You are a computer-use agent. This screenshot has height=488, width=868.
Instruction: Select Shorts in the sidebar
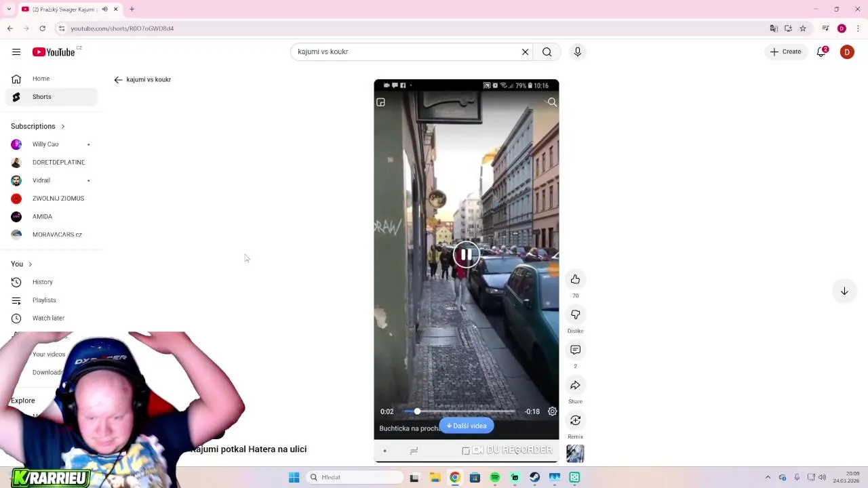[x=52, y=97]
